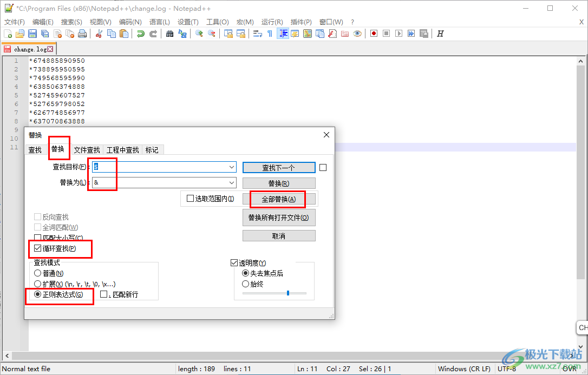Screen dimensions: 588x375
Task: Undo the last edit with the green arrow
Action: [141, 34]
